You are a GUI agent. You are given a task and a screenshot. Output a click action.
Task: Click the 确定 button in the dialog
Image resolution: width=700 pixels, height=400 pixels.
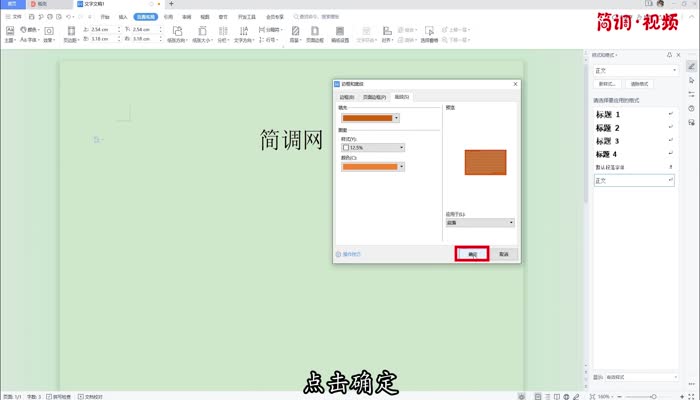(471, 254)
